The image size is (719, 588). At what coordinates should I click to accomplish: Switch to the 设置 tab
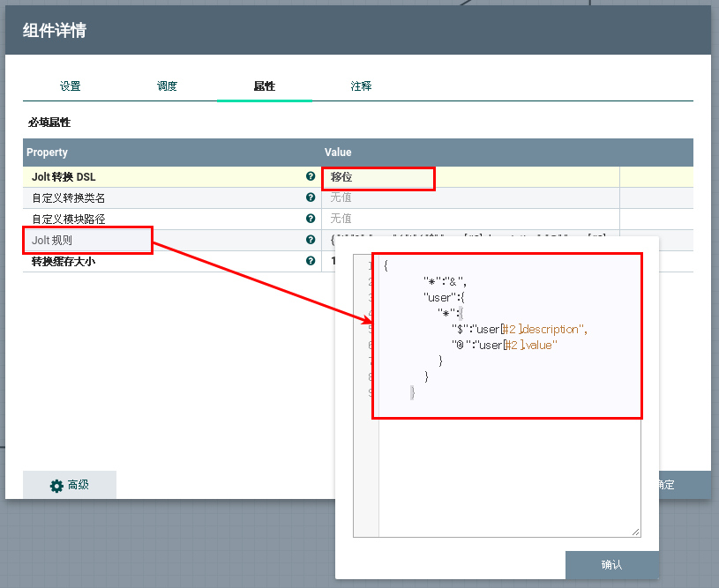(71, 86)
